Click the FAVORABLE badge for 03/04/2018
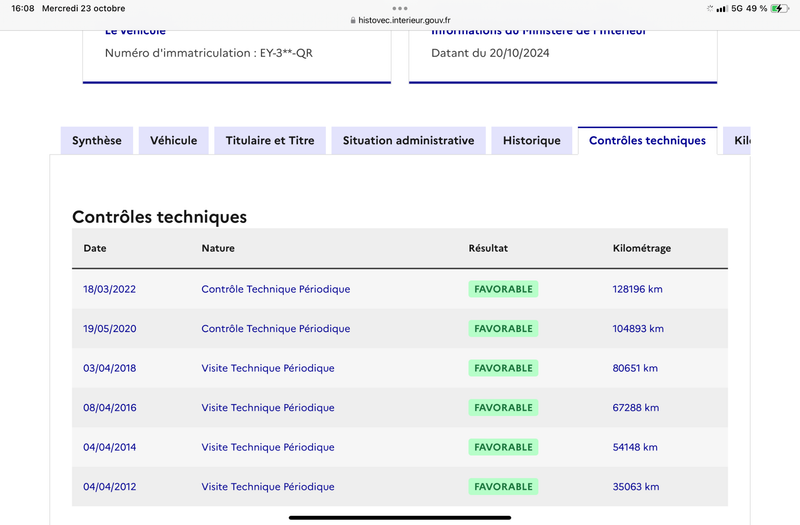 pyautogui.click(x=503, y=368)
